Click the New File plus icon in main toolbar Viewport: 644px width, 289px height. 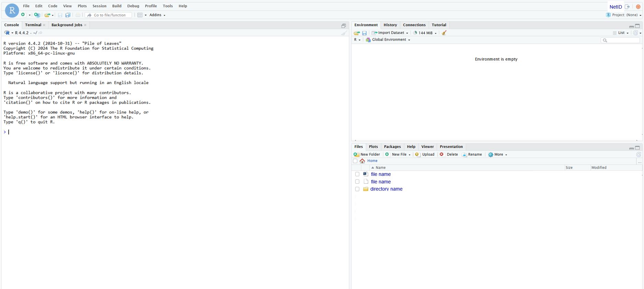click(23, 15)
